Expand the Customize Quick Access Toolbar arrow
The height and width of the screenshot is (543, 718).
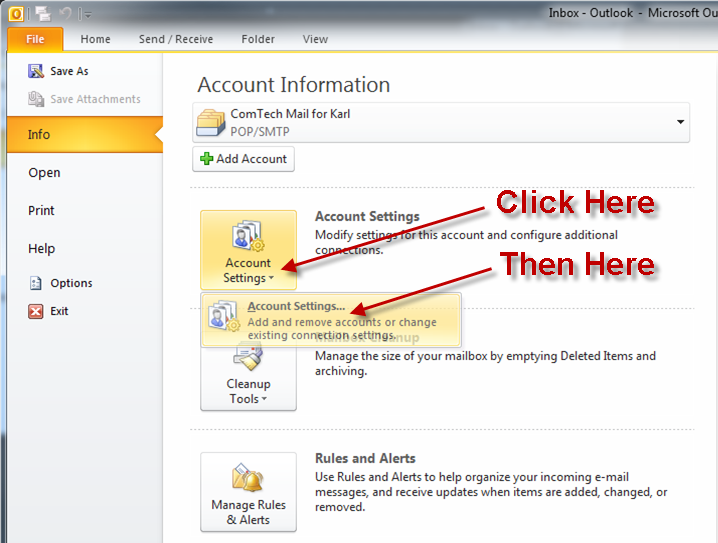pyautogui.click(x=86, y=14)
